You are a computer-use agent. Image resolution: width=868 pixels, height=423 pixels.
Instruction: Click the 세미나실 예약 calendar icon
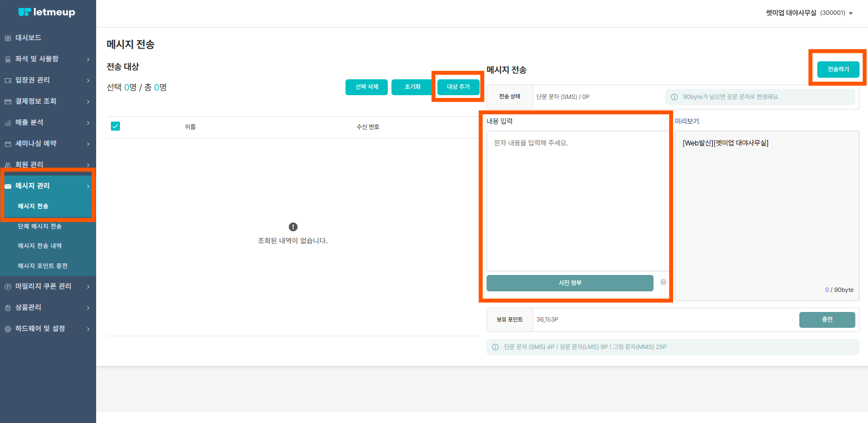8,144
